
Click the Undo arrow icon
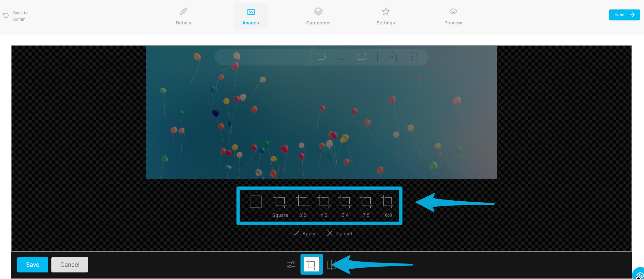pyautogui.click(x=321, y=56)
